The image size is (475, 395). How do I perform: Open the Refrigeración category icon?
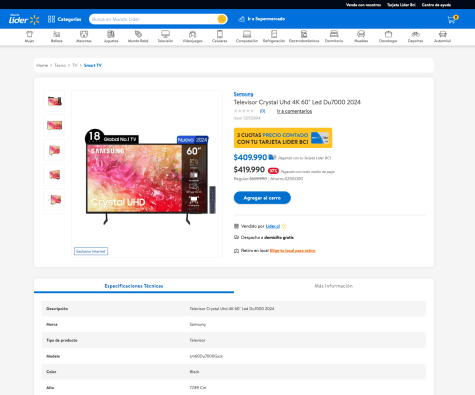point(274,37)
